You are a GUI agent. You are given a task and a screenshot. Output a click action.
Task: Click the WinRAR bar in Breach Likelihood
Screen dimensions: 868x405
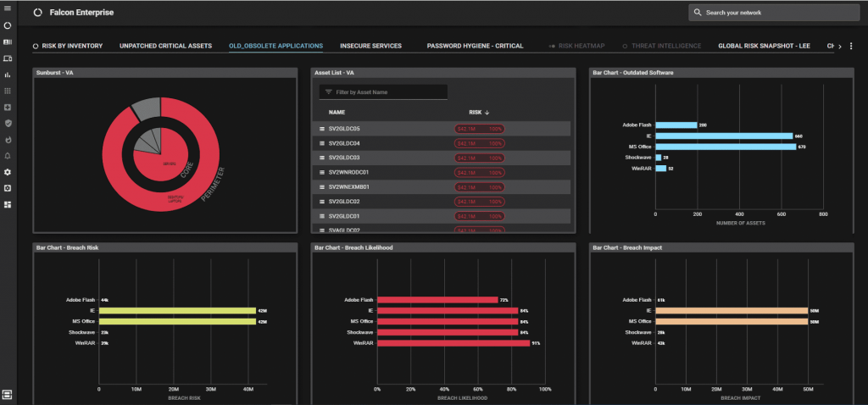453,343
